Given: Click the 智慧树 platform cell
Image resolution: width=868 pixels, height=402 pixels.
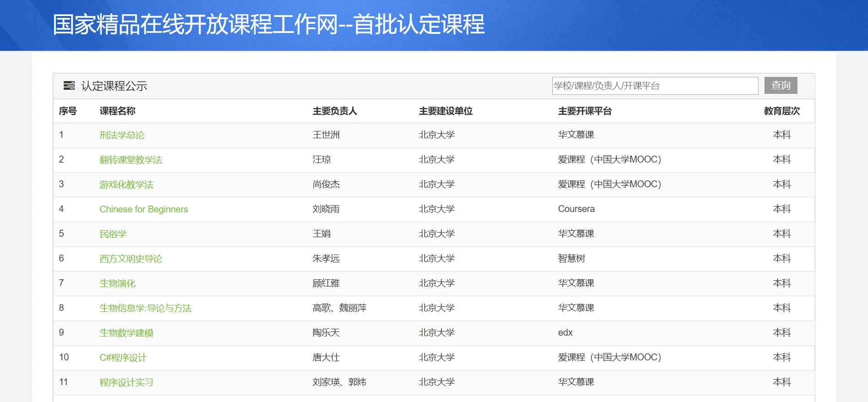Looking at the screenshot, I should tap(572, 258).
